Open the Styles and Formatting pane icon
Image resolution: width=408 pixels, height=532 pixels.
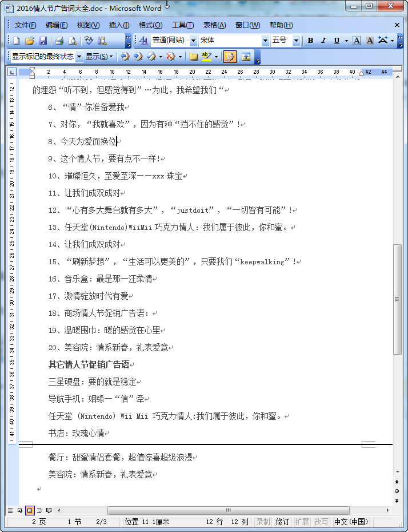143,41
